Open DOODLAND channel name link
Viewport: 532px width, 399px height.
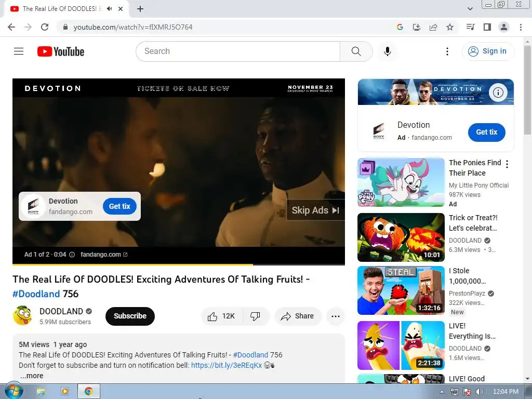click(x=61, y=311)
